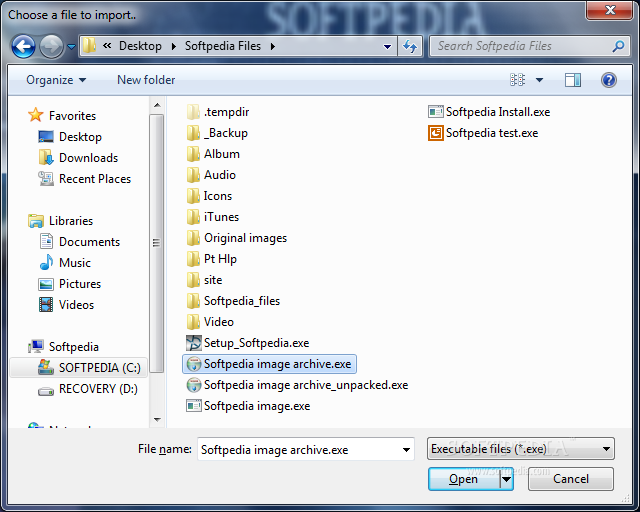Click the double chevron in address bar
Screen dimensions: 640x512
[107, 46]
